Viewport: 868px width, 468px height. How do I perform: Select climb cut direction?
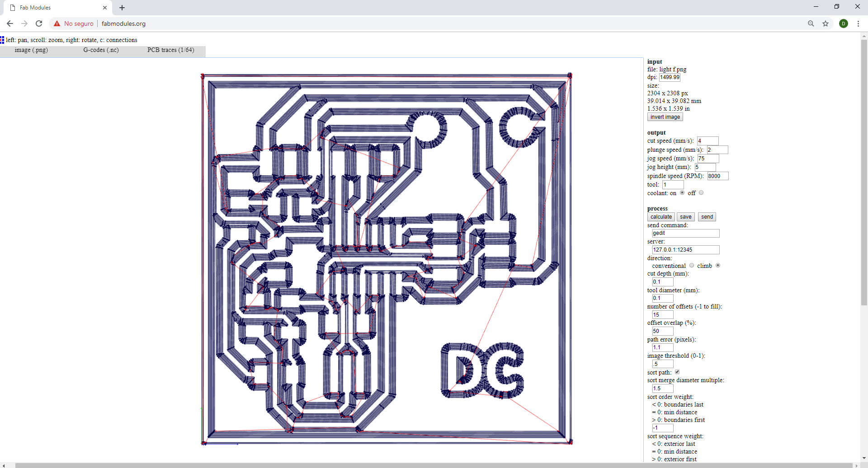[718, 266]
